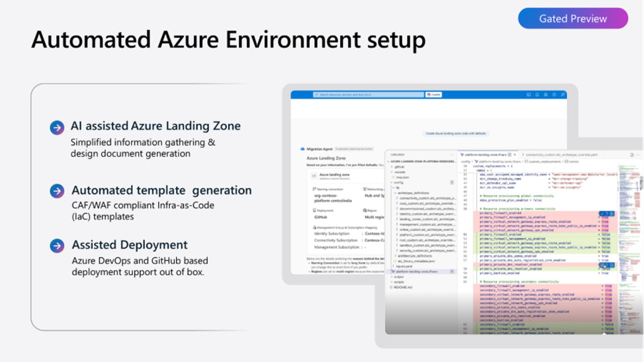Click the Migration Agent cloud icon
Image resolution: width=644 pixels, height=362 pixels.
pyautogui.click(x=302, y=148)
